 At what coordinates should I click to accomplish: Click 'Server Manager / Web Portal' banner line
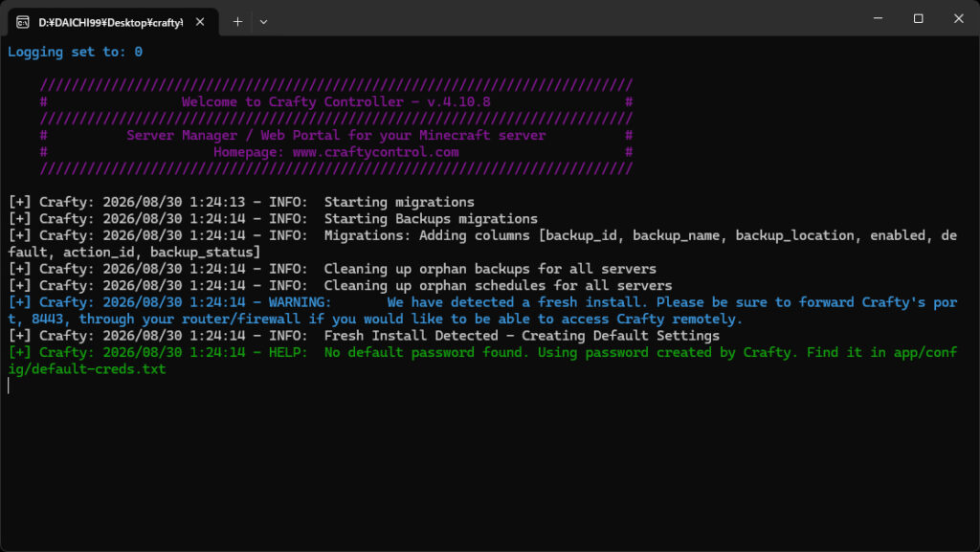point(336,135)
